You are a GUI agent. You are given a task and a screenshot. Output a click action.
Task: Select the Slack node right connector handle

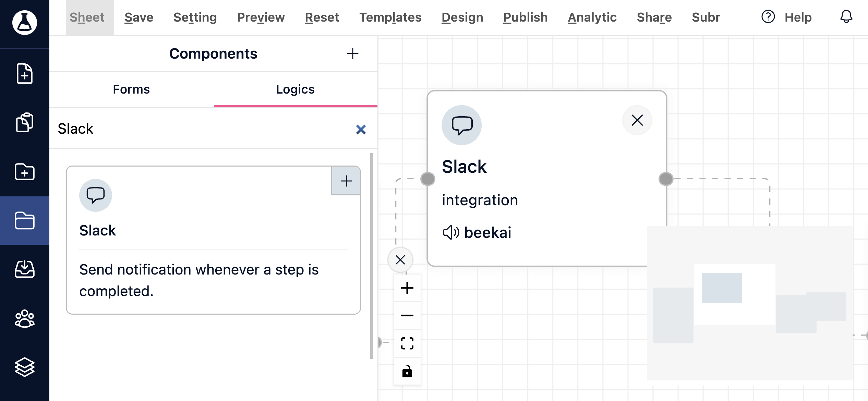pyautogui.click(x=666, y=179)
